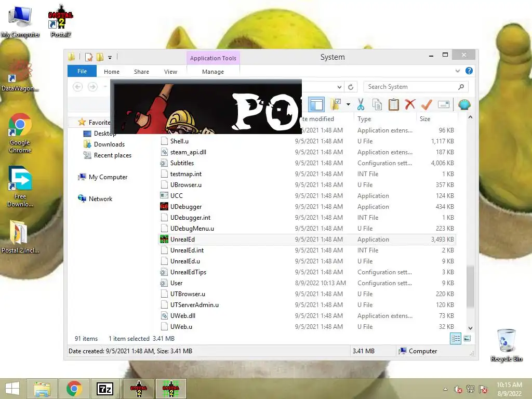Open the View ribbon tab
This screenshot has height=399, width=532.
(x=170, y=72)
